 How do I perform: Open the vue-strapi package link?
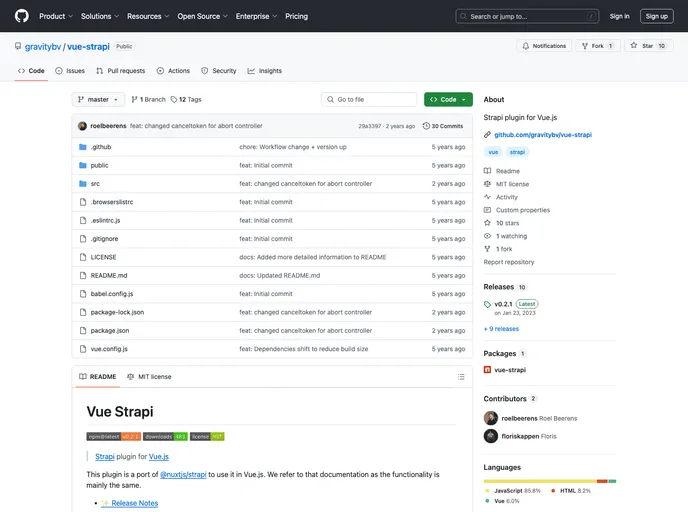click(510, 370)
